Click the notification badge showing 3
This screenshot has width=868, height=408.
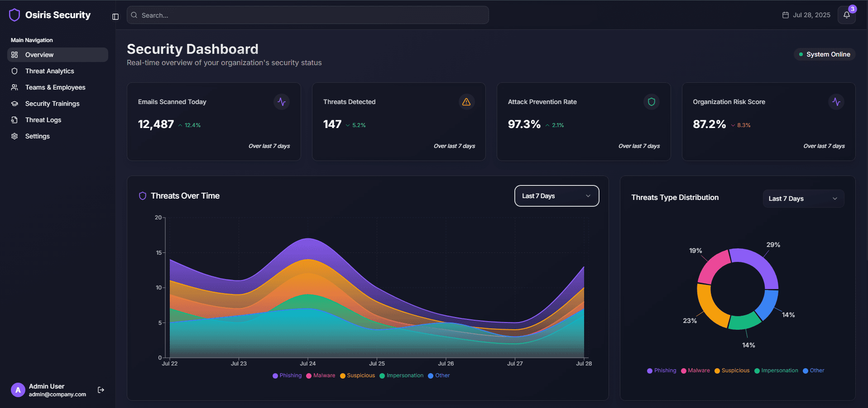point(853,9)
